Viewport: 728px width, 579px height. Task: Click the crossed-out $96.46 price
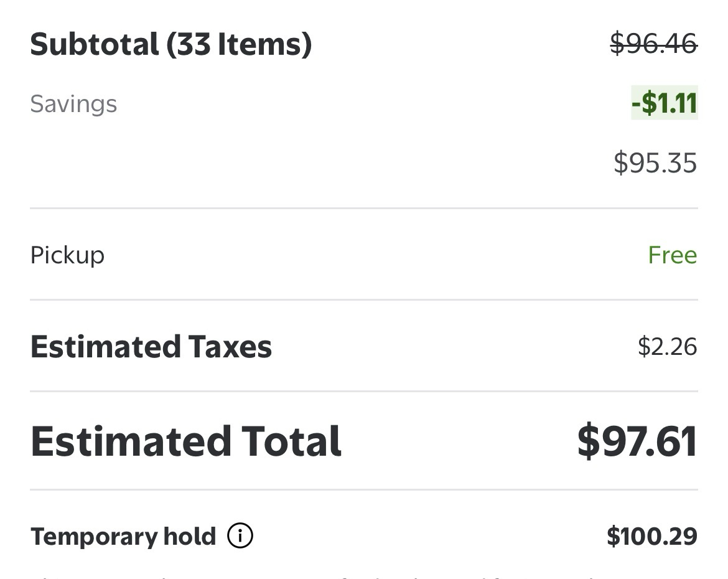[653, 44]
